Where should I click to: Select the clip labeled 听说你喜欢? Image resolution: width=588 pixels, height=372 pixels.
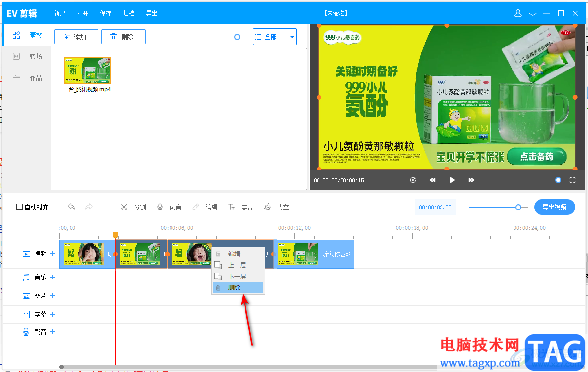tap(314, 254)
